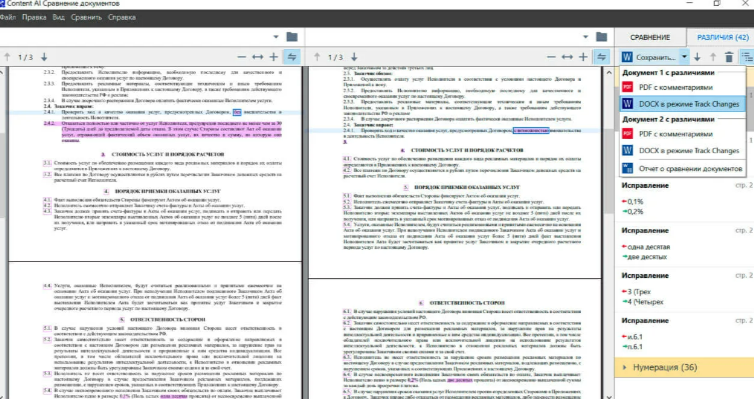Select difference 0,1% to 0,2%
The height and width of the screenshot is (399, 754).
tap(684, 199)
